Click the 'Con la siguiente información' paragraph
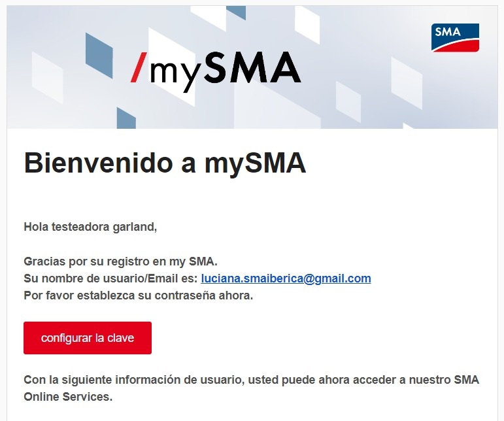Viewport: 504px width, 421px height. point(251,380)
